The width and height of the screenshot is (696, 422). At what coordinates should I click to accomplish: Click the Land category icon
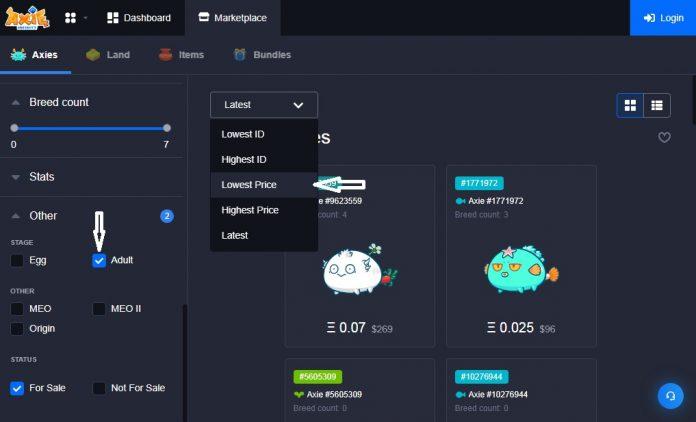(x=93, y=55)
